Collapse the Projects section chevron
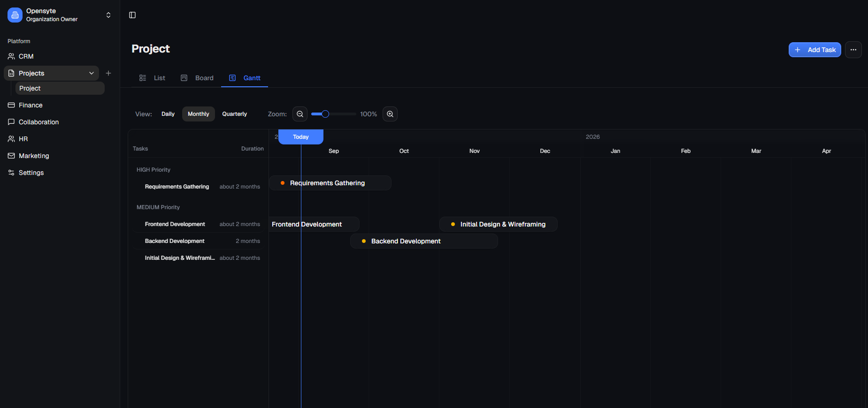Screen dimensions: 868x408 coord(92,73)
